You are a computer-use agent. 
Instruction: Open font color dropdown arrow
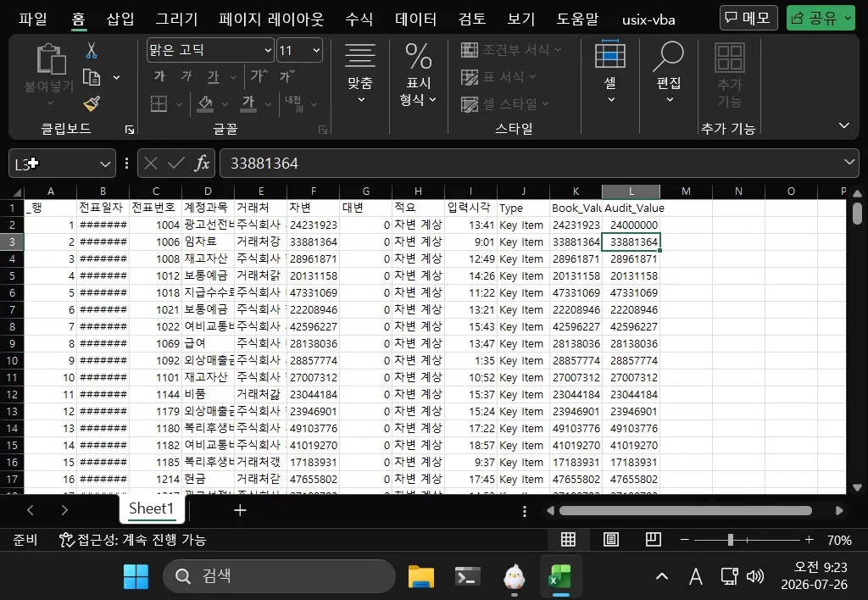coord(268,104)
